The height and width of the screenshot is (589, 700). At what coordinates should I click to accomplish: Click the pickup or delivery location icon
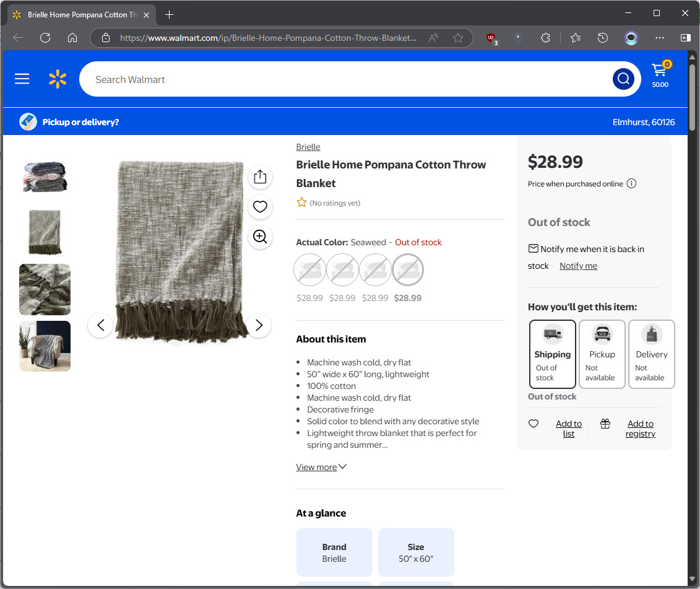point(28,121)
